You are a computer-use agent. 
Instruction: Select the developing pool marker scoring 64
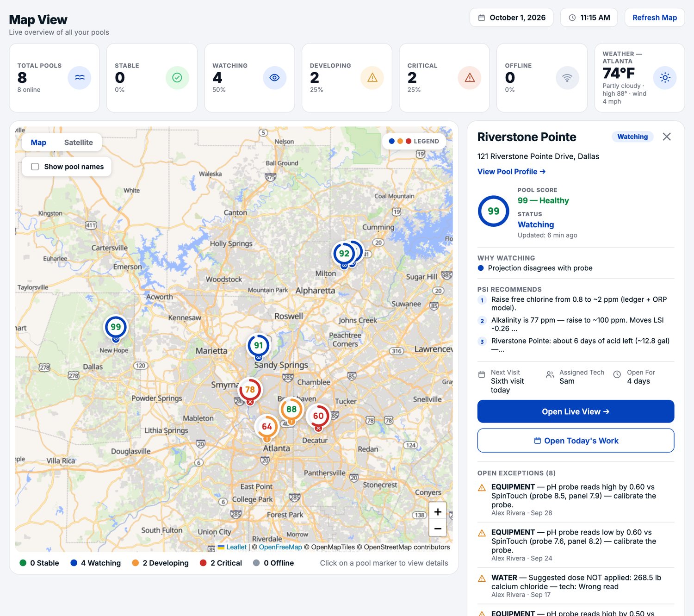266,427
